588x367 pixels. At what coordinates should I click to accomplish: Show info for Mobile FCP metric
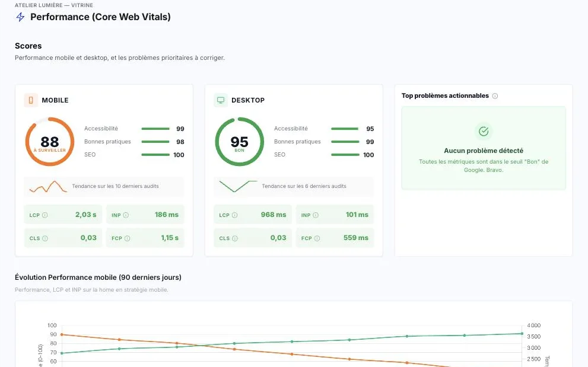(x=127, y=238)
